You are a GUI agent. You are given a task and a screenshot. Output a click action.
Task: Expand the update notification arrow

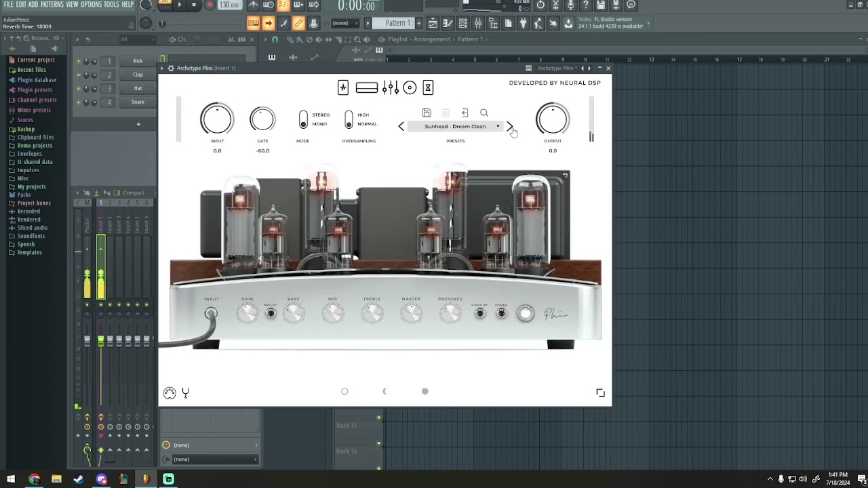point(648,23)
